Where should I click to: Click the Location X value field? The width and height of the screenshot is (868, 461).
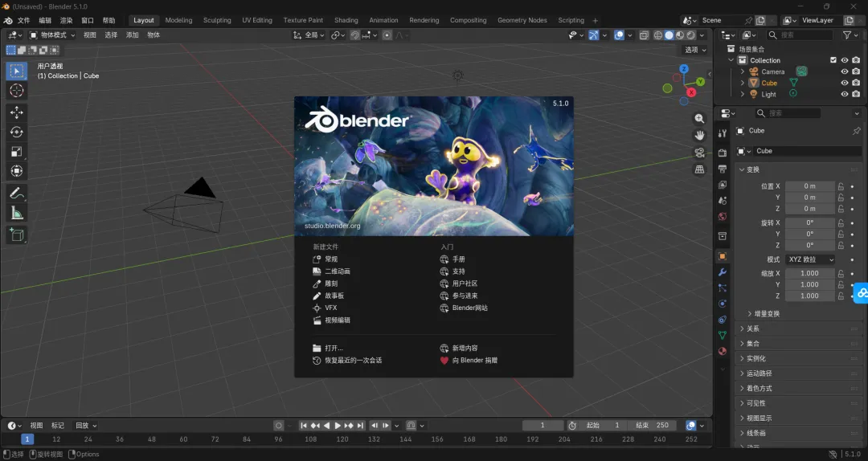(x=810, y=186)
